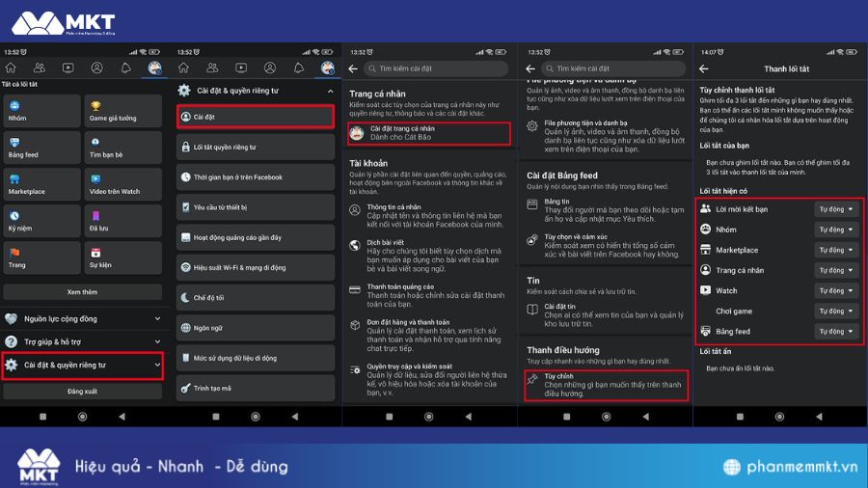
Task: Open Thông tin cá nhân setting
Action: click(x=429, y=216)
